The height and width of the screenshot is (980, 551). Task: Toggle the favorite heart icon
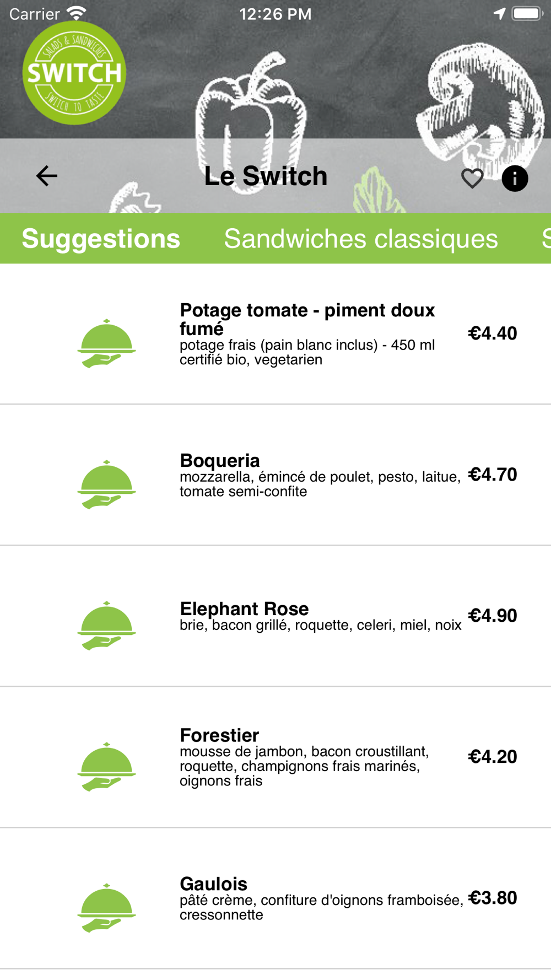coord(472,178)
